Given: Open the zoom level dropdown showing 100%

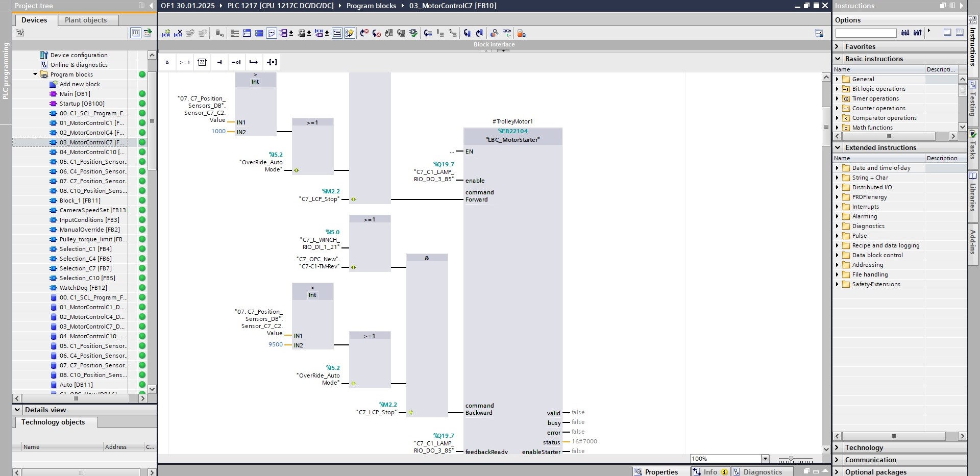Looking at the screenshot, I should pyautogui.click(x=766, y=459).
